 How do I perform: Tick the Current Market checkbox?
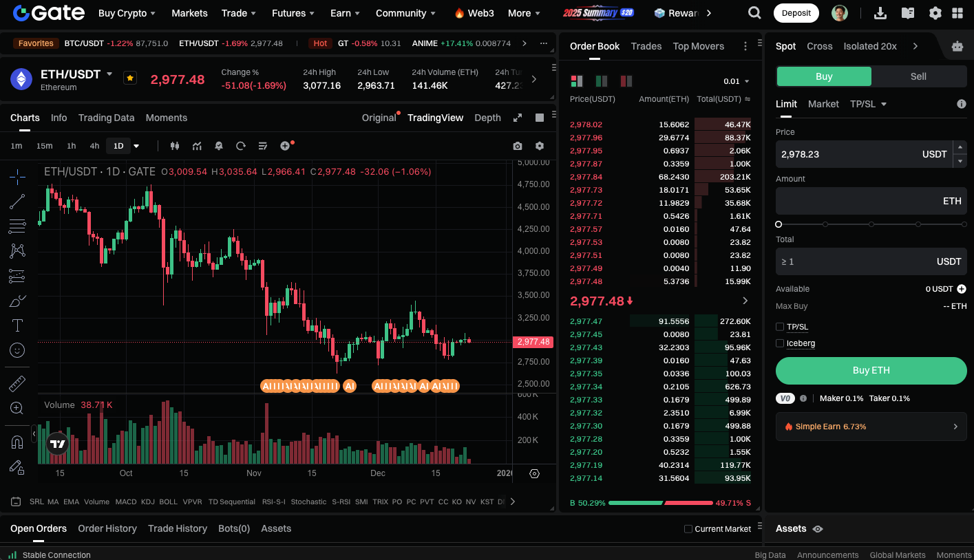[x=688, y=529]
